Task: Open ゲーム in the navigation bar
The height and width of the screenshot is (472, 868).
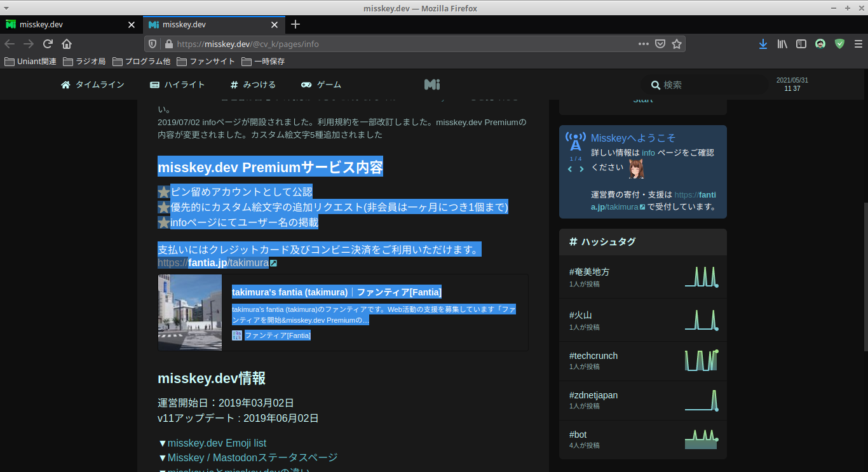Action: pos(322,84)
